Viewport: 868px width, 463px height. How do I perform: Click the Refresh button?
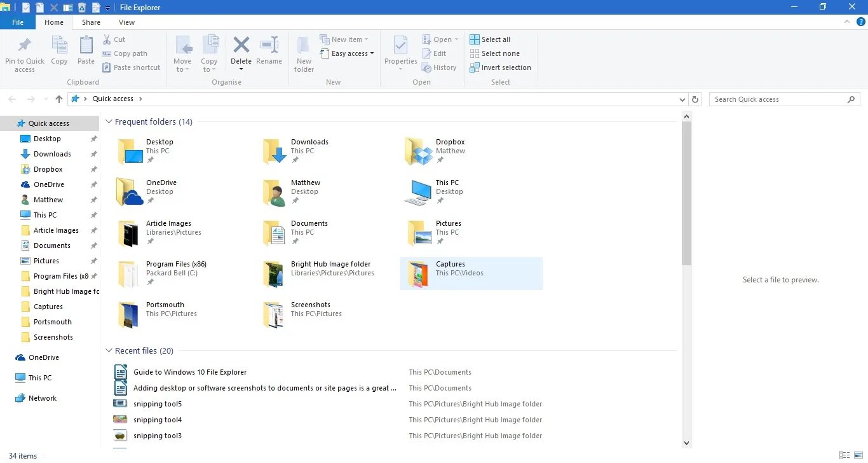[x=695, y=100]
